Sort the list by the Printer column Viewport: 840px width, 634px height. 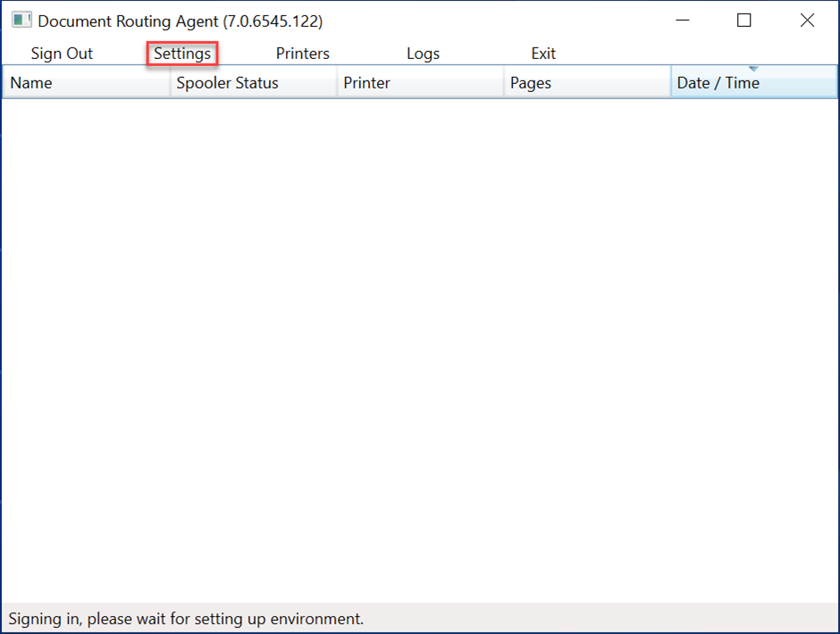point(420,82)
